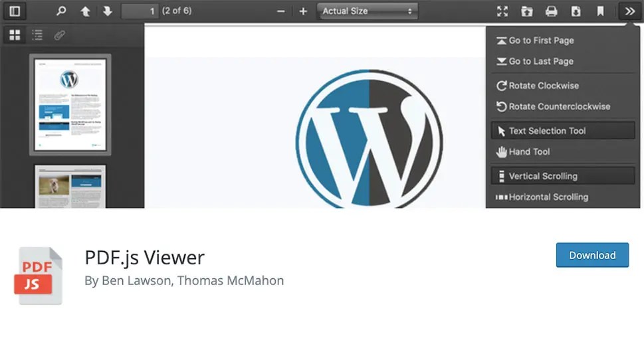Select Vertical Scrolling mode
Viewport: 644px width, 344px height.
pos(563,176)
